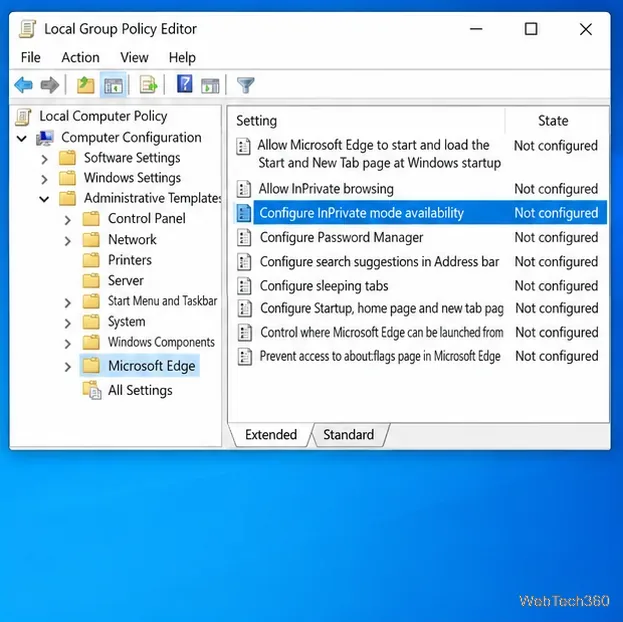Select the Windows Components tree label

(161, 342)
